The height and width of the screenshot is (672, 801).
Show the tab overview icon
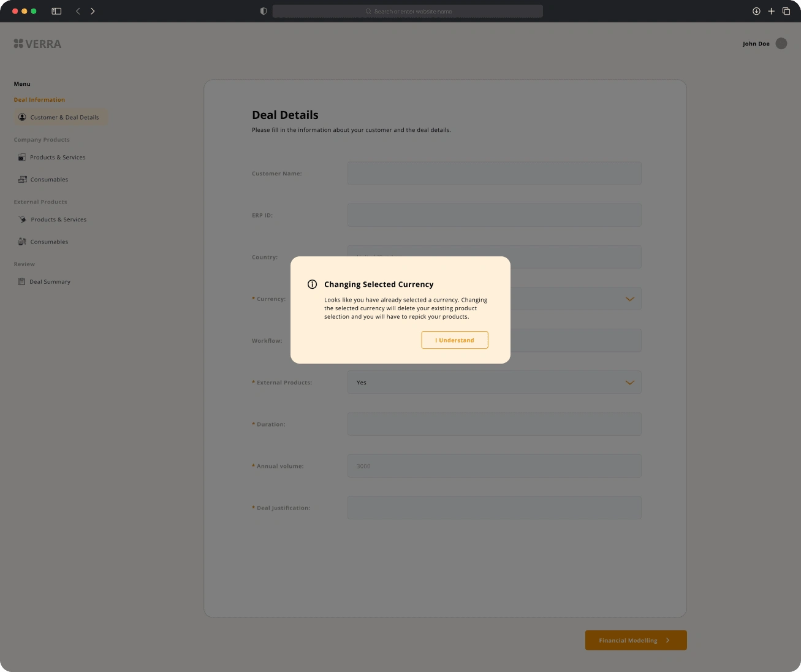tap(786, 11)
